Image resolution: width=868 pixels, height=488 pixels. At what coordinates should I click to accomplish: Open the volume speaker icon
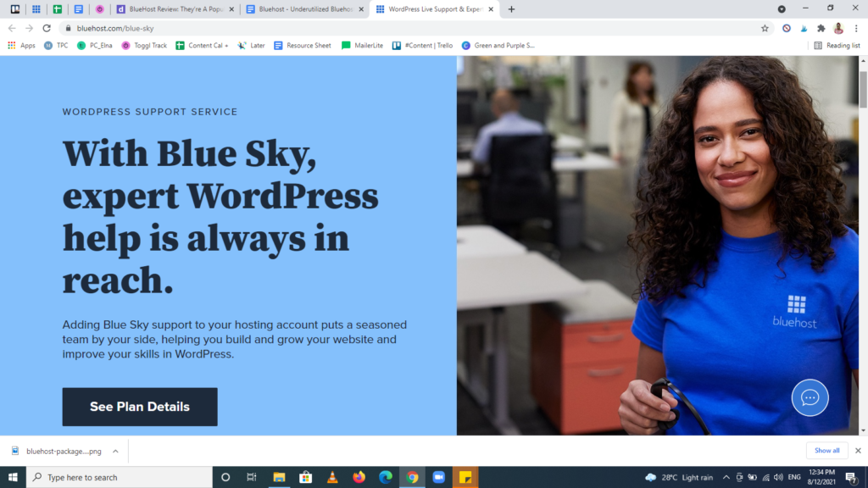click(778, 477)
